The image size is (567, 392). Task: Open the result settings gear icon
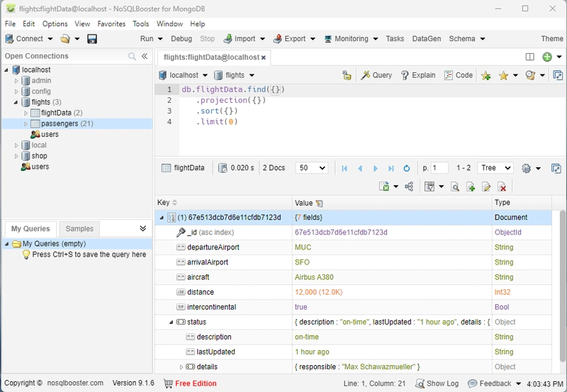click(526, 168)
